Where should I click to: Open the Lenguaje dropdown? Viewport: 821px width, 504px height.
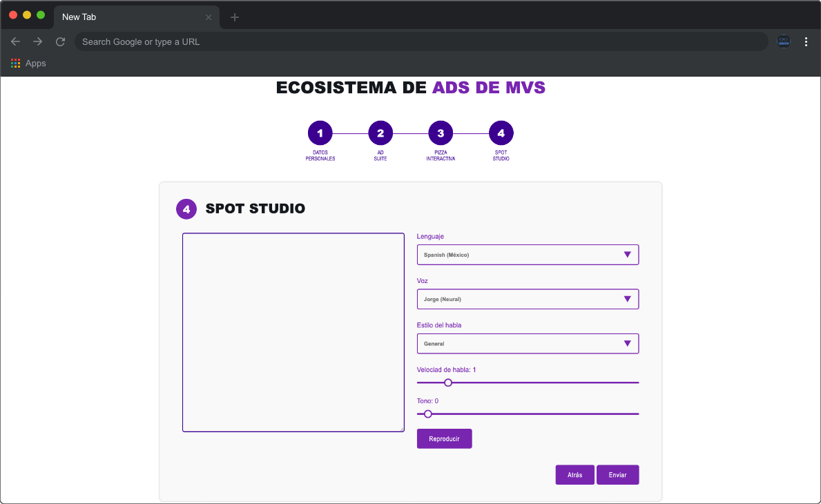tap(528, 255)
